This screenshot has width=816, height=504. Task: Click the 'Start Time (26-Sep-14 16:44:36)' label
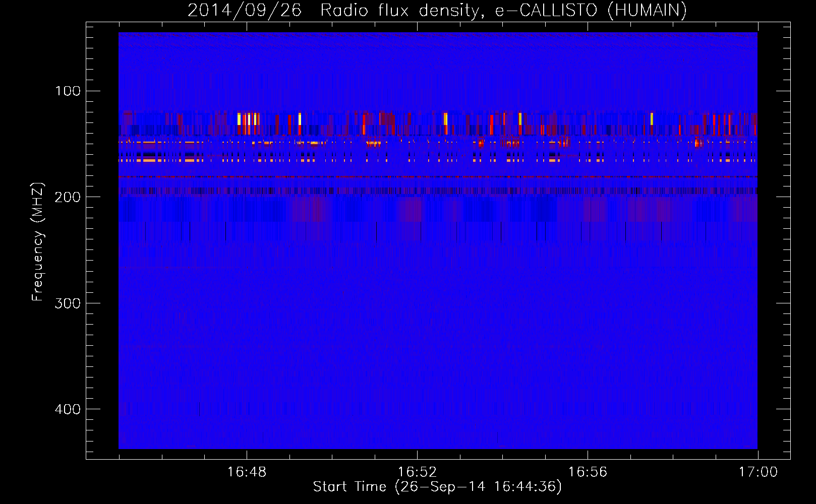click(437, 487)
